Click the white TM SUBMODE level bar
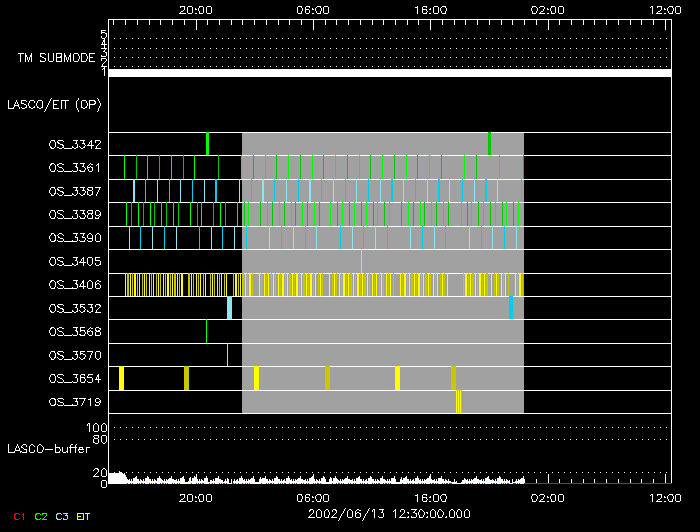The height and width of the screenshot is (532, 700). 389,73
